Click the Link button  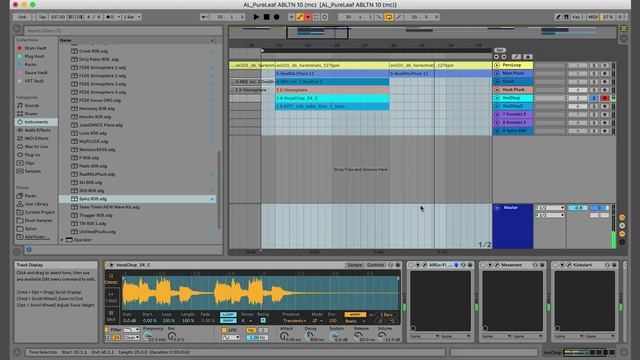tap(22, 17)
